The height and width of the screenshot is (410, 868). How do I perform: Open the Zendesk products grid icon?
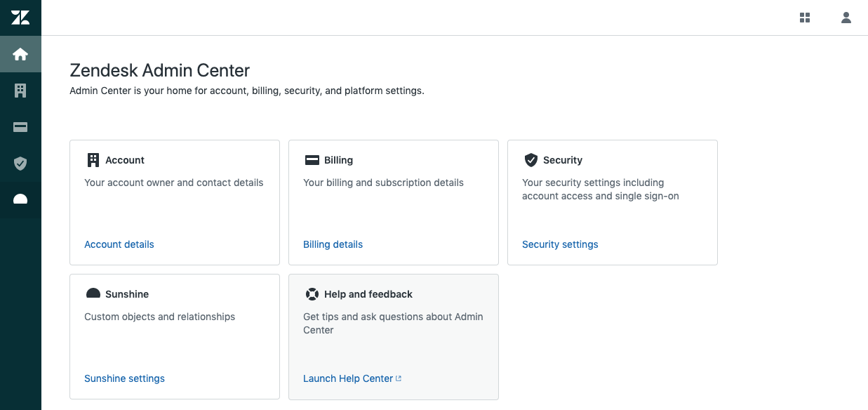804,17
